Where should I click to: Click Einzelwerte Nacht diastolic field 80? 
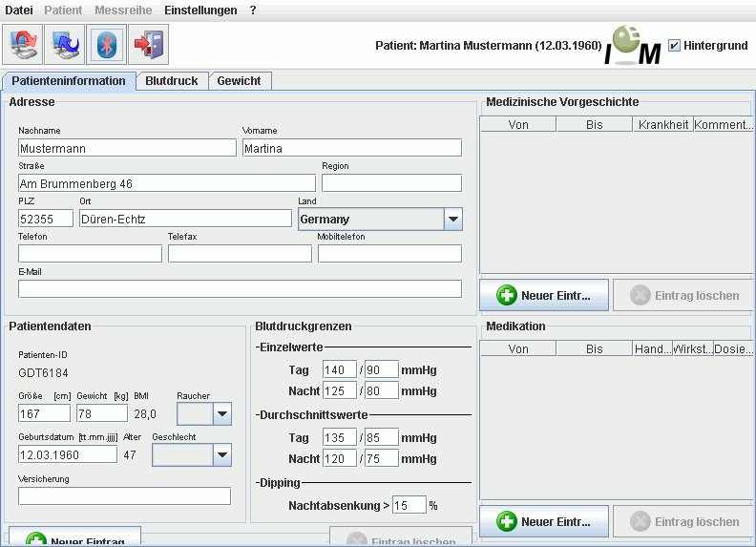[x=382, y=390]
